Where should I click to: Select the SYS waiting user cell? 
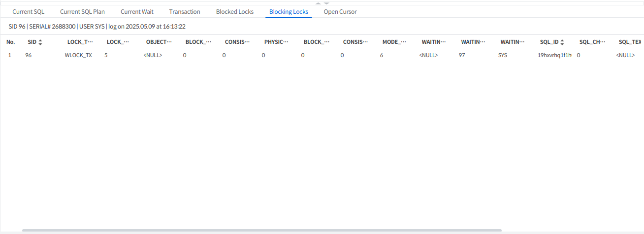click(503, 56)
